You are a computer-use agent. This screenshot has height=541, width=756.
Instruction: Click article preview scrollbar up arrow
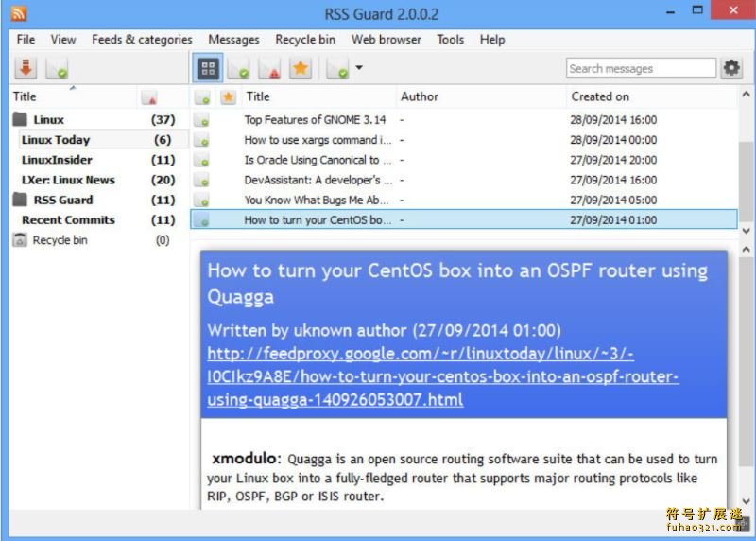click(x=746, y=250)
